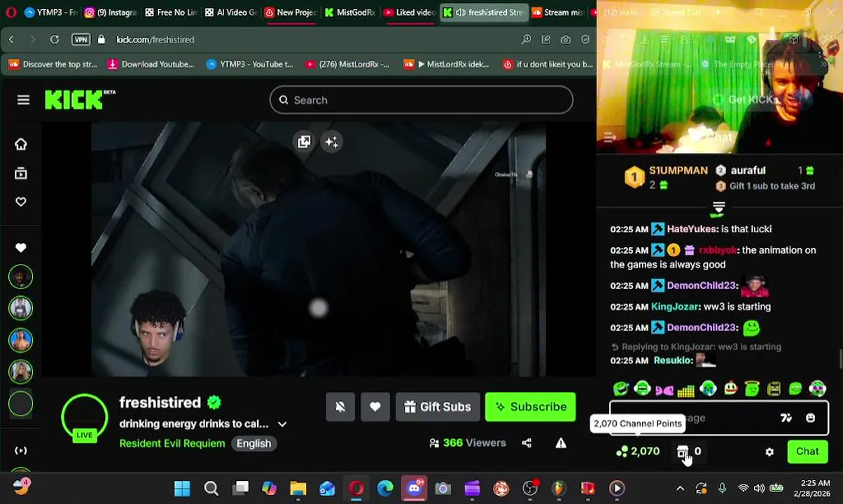Reload the page
This screenshot has width=843, height=504.
[54, 40]
